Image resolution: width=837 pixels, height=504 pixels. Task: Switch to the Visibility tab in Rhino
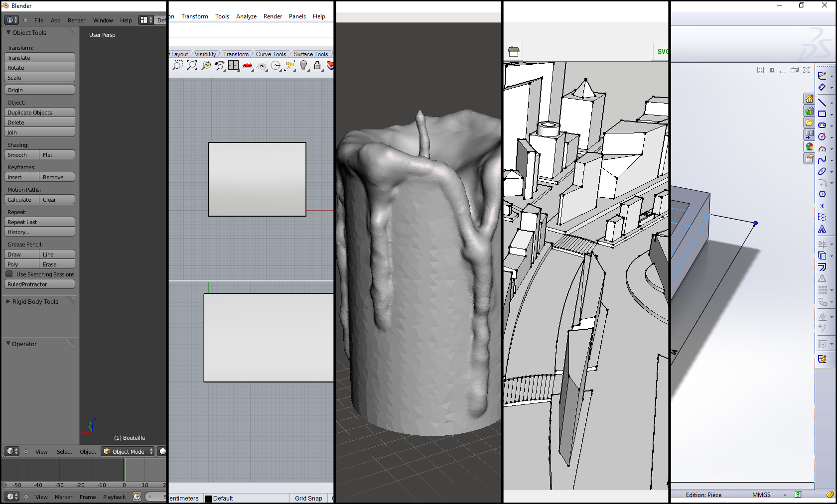(x=205, y=54)
